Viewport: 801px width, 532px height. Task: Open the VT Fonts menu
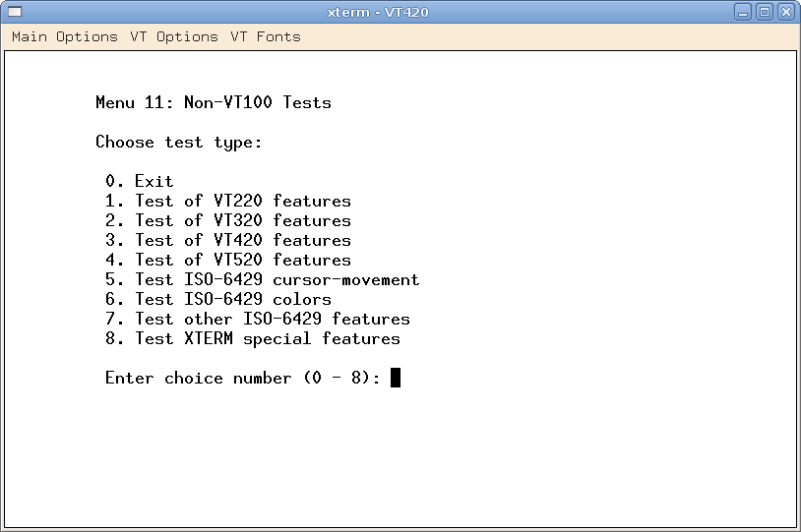266,36
